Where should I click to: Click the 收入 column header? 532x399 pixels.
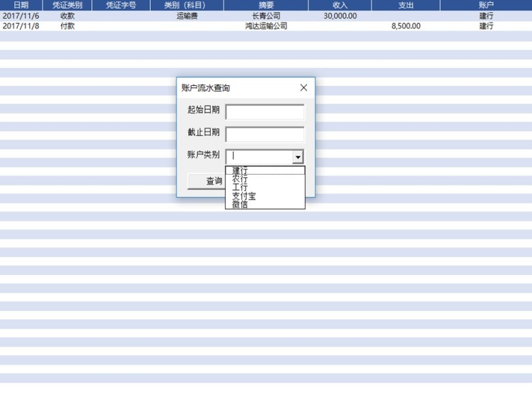coord(340,5)
